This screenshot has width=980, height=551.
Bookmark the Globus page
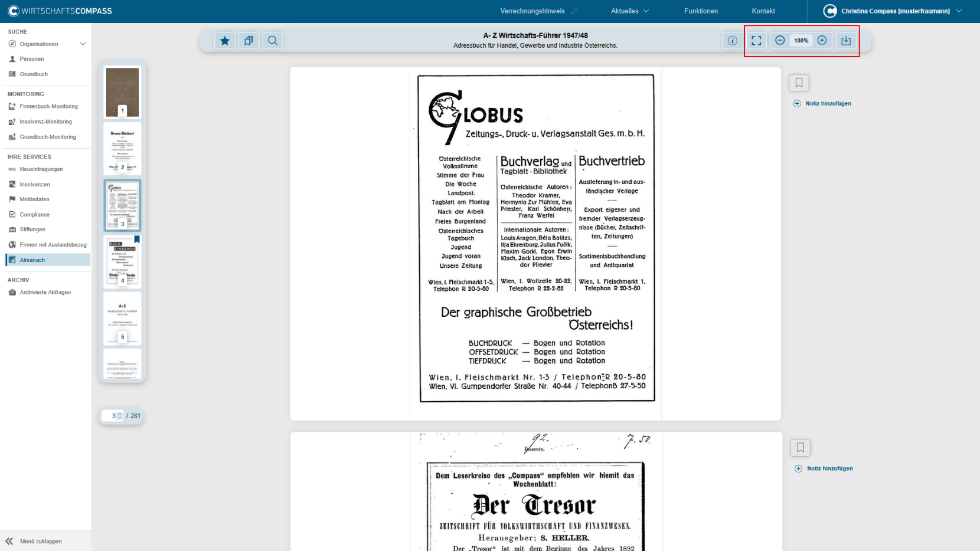(x=799, y=83)
